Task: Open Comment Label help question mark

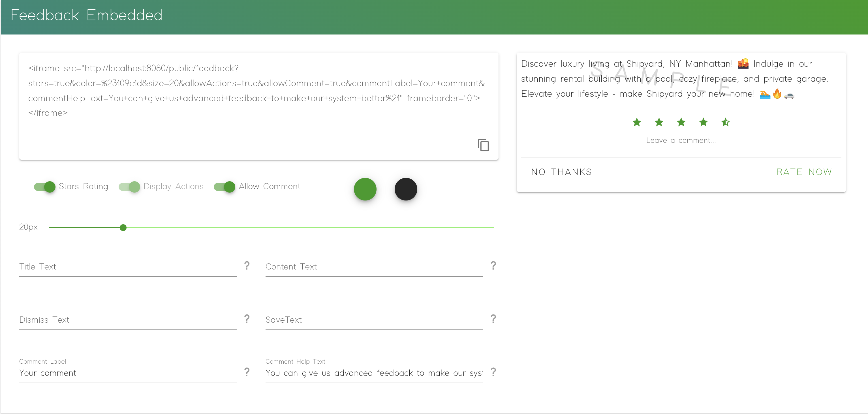Action: (x=247, y=372)
